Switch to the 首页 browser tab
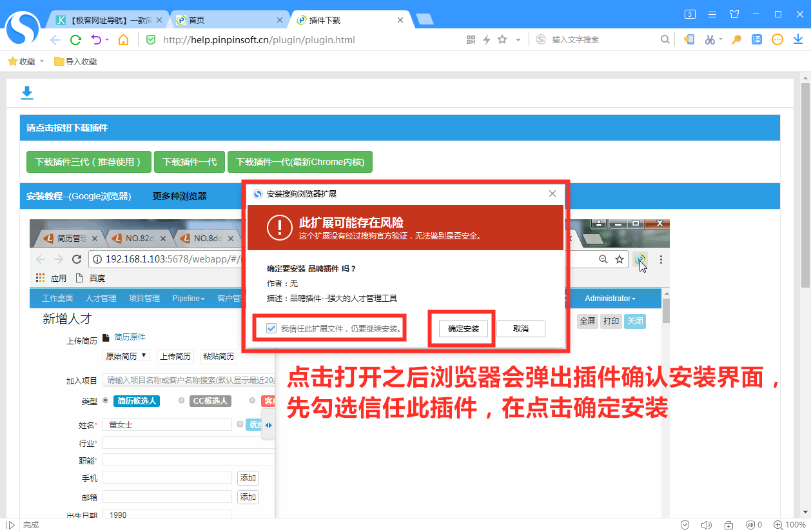Viewport: 811px width, 532px height. pyautogui.click(x=229, y=20)
